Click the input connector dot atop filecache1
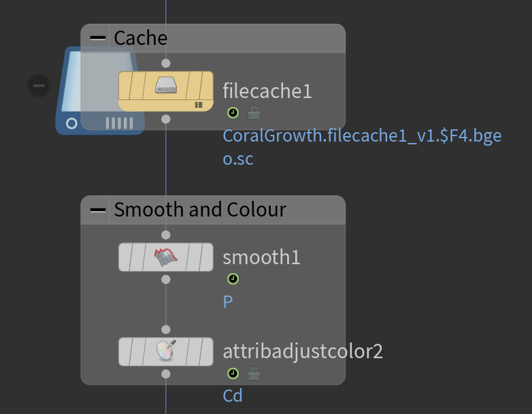The width and height of the screenshot is (532, 414). coord(166,63)
